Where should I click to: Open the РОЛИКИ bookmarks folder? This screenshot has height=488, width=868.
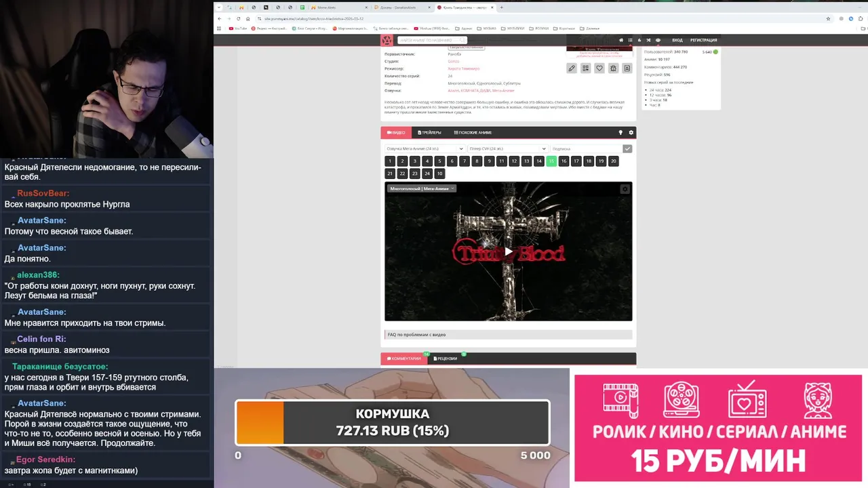coord(540,28)
